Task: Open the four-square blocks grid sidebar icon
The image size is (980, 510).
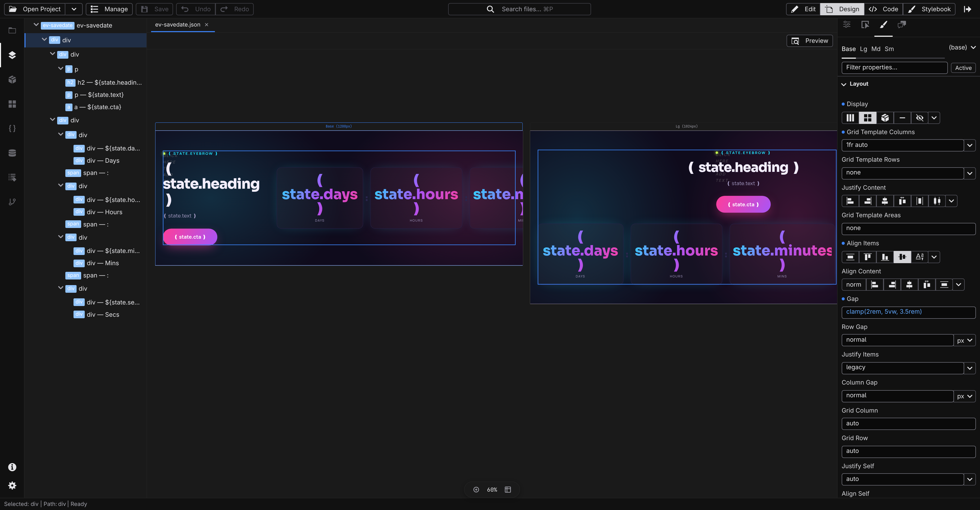Action: pyautogui.click(x=12, y=104)
